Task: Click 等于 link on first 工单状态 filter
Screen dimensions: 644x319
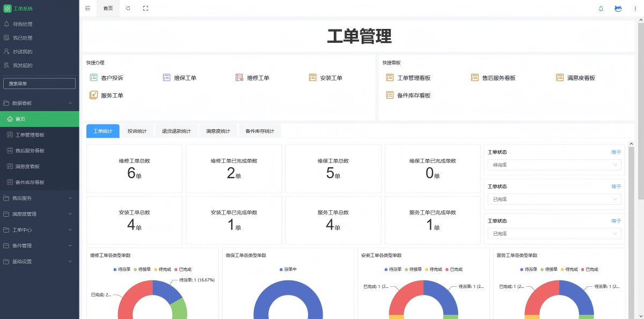Action: pyautogui.click(x=616, y=152)
